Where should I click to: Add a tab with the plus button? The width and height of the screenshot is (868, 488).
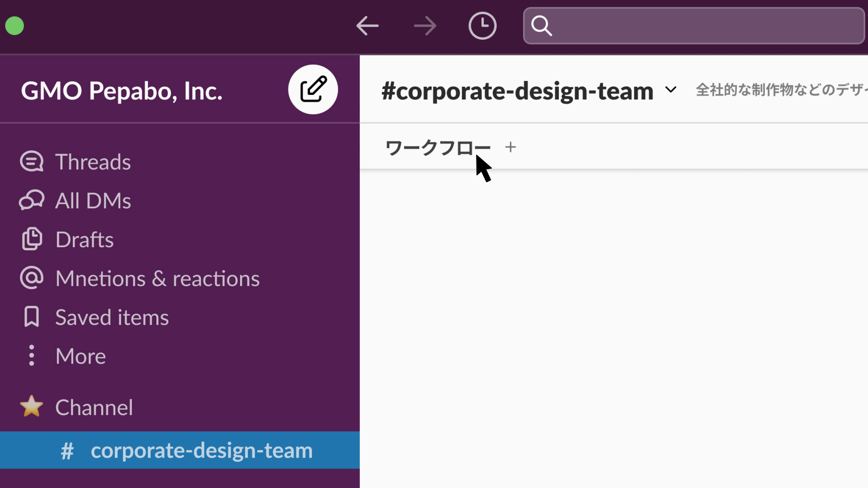point(510,147)
